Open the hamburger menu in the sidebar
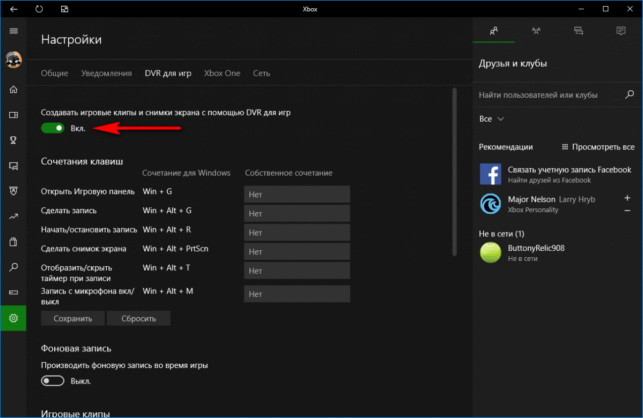 click(14, 31)
